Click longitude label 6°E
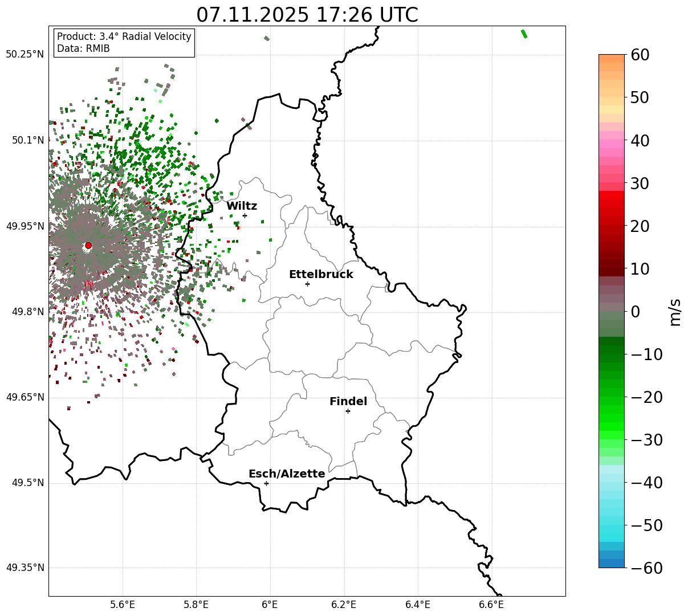The width and height of the screenshot is (688, 616). [270, 605]
